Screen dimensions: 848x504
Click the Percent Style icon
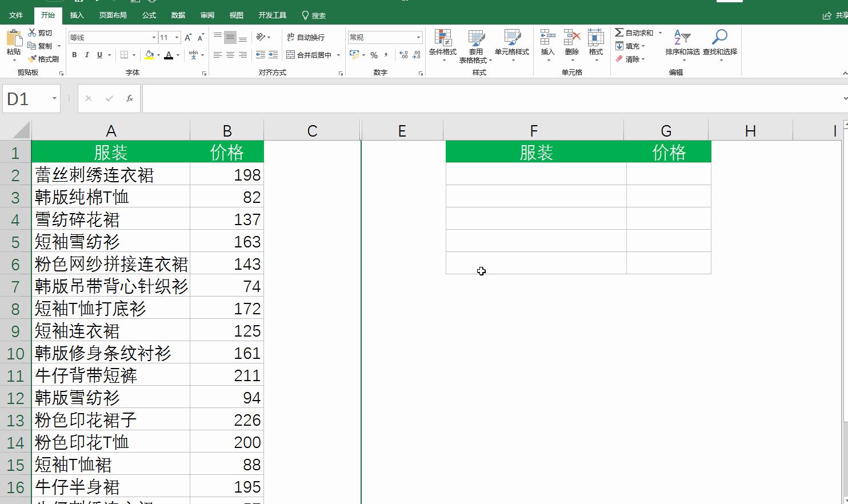tap(374, 55)
